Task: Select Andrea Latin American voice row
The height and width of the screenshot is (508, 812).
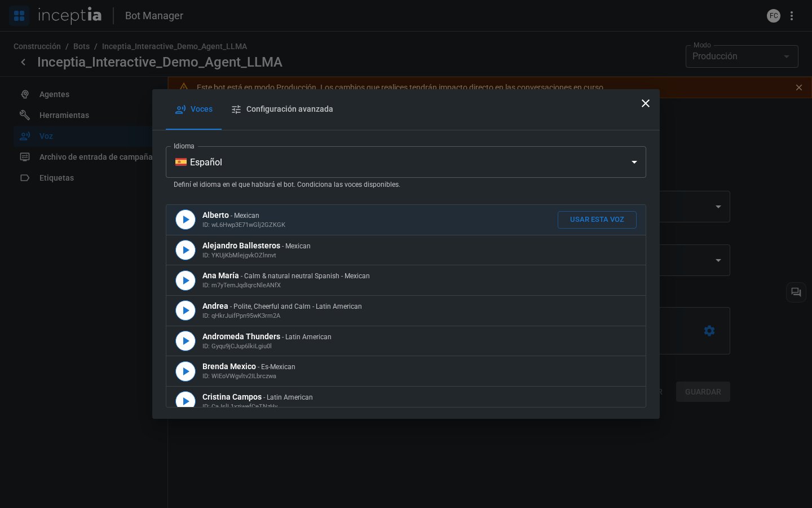Action: 406,310
